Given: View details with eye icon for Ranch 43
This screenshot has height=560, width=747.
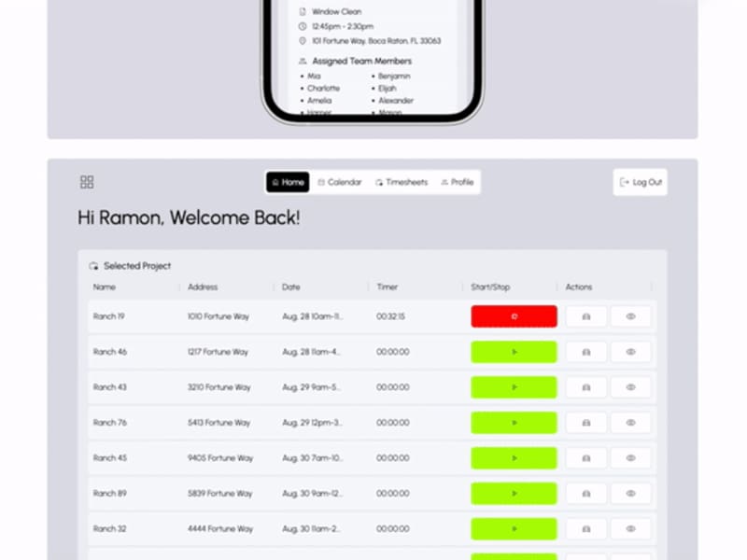Looking at the screenshot, I should pos(631,387).
